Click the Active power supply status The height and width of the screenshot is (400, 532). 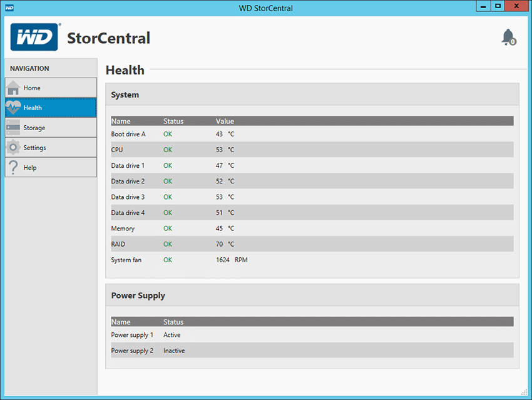[172, 335]
